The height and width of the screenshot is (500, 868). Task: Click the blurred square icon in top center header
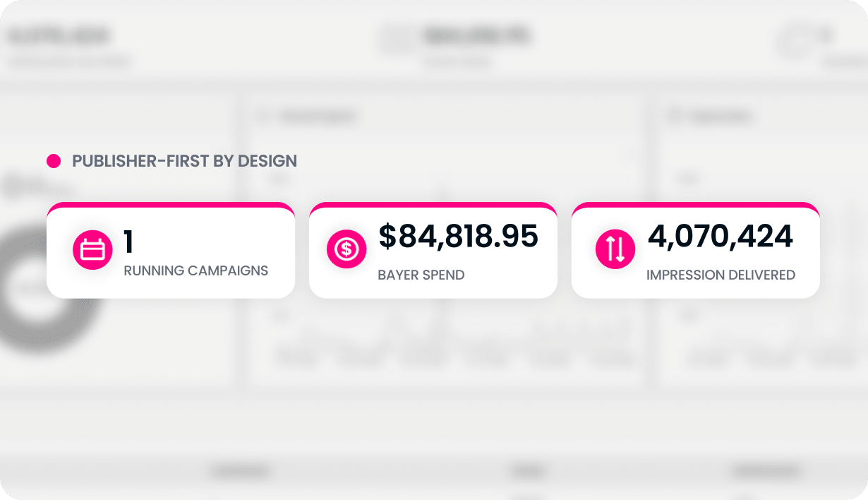pyautogui.click(x=397, y=40)
